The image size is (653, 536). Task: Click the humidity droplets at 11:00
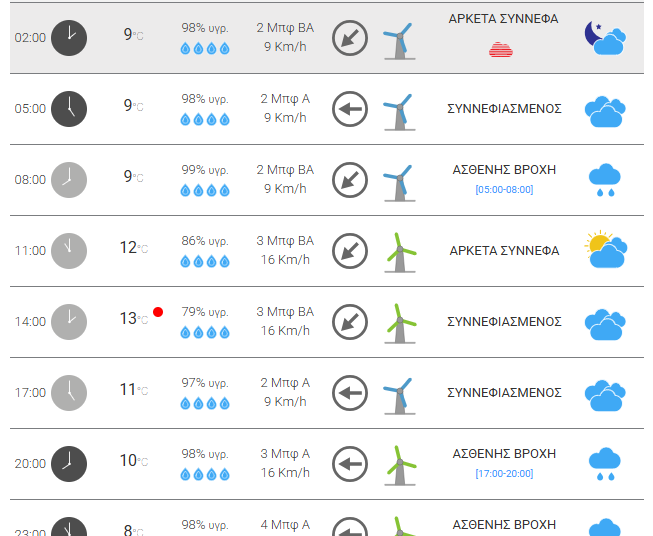205,262
